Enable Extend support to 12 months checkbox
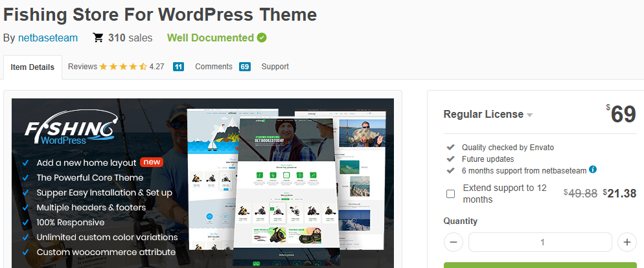Image resolution: width=644 pixels, height=268 pixels. (x=450, y=194)
